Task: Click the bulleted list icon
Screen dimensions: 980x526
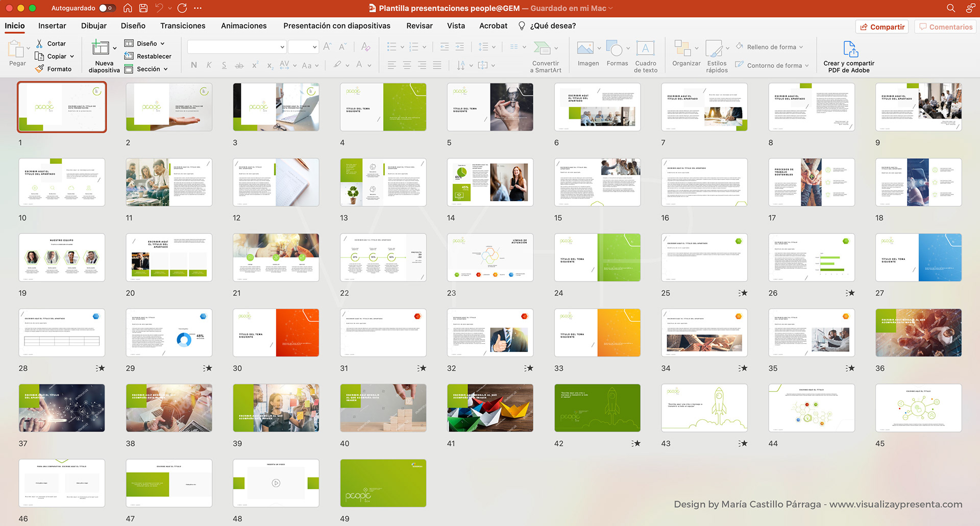Action: 392,47
